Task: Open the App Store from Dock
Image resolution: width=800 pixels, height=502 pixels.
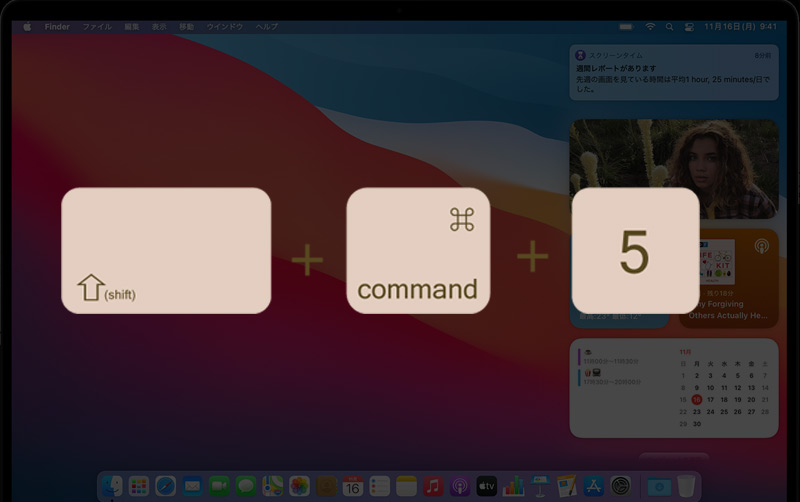Action: (594, 486)
